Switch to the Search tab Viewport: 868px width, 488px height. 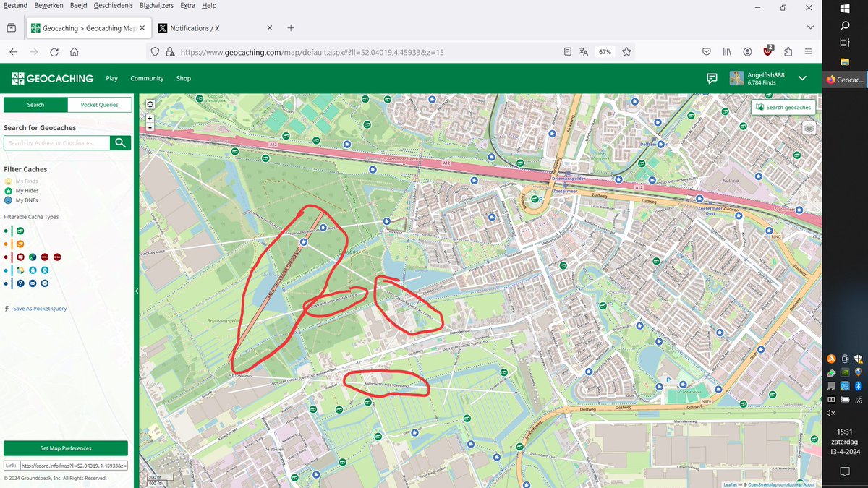point(35,105)
